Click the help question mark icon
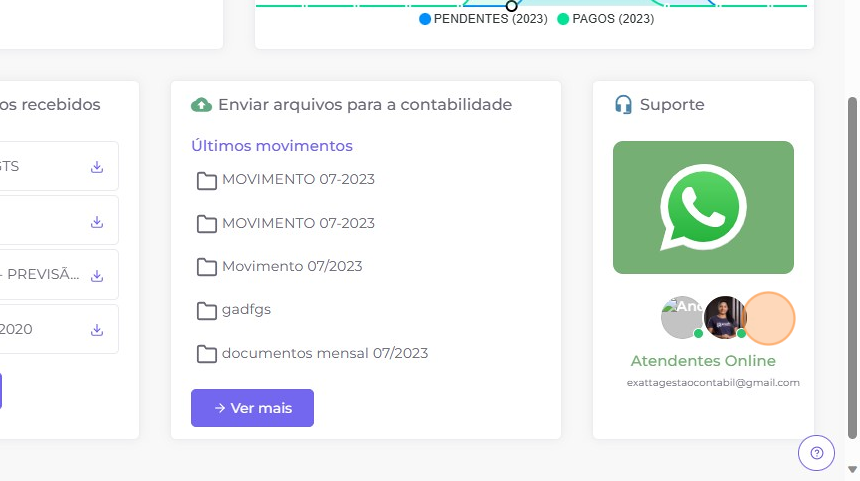 816,453
